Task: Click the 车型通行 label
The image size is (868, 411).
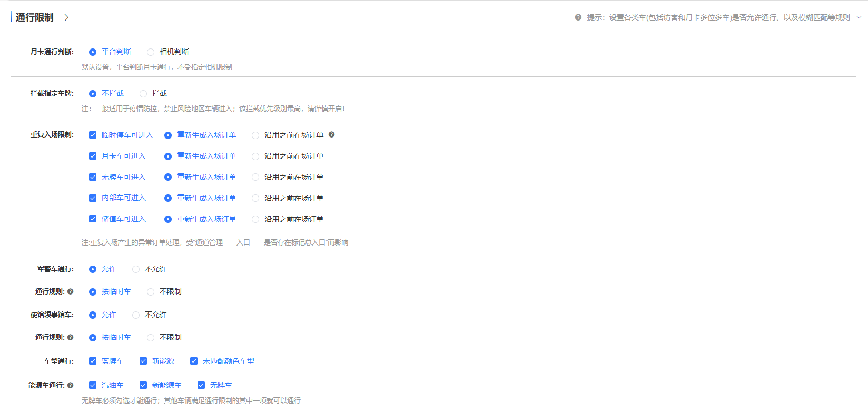Action: [x=59, y=361]
